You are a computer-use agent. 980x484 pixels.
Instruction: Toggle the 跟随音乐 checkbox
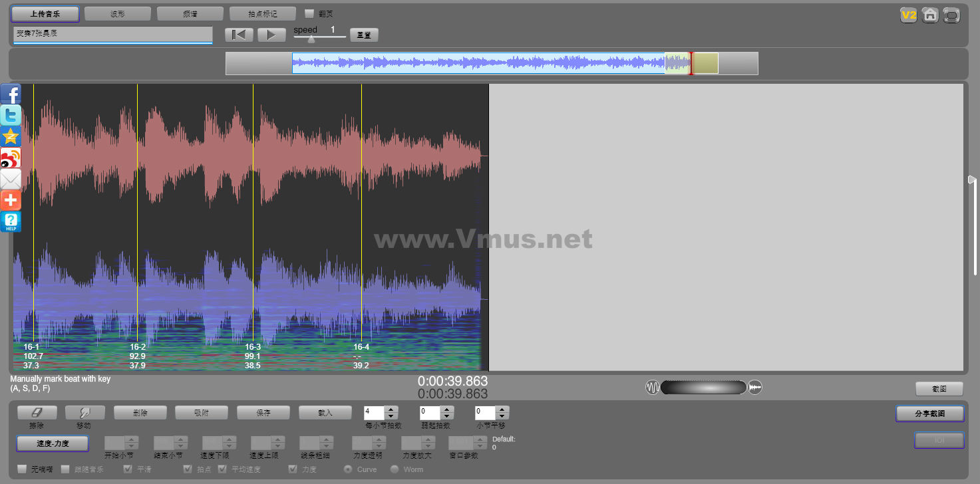(x=65, y=469)
